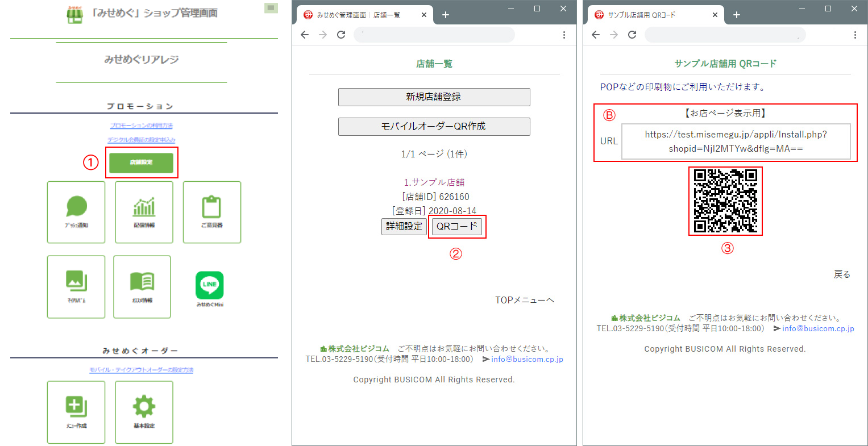Select the shop page URL field
The image size is (868, 446).
click(x=736, y=141)
